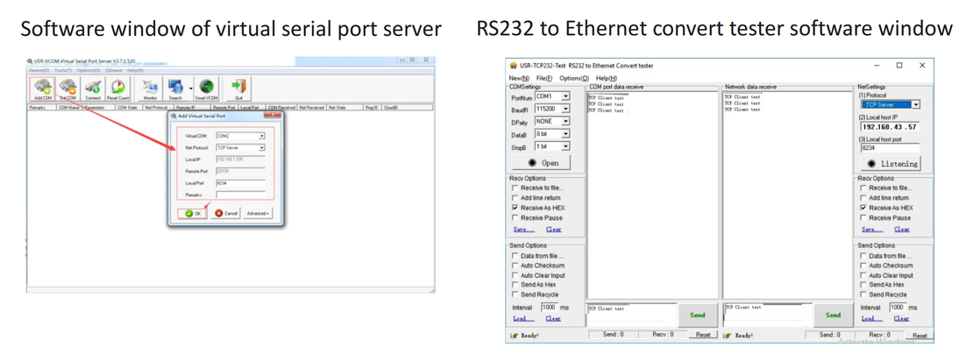Click the Connect toolbar icon

93,89
